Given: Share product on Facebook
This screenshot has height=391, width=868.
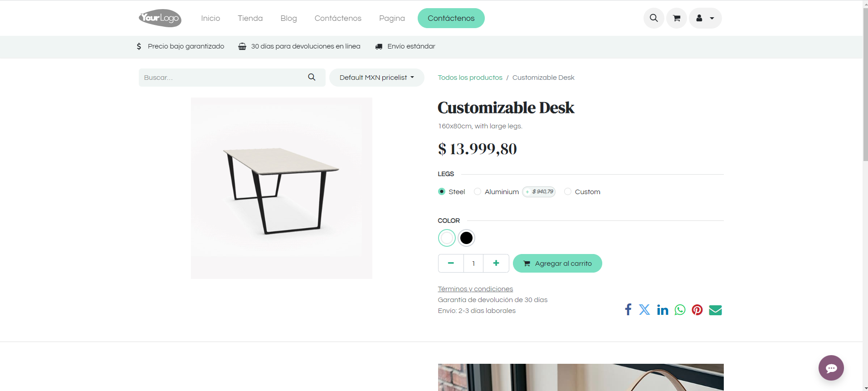Looking at the screenshot, I should 628,310.
